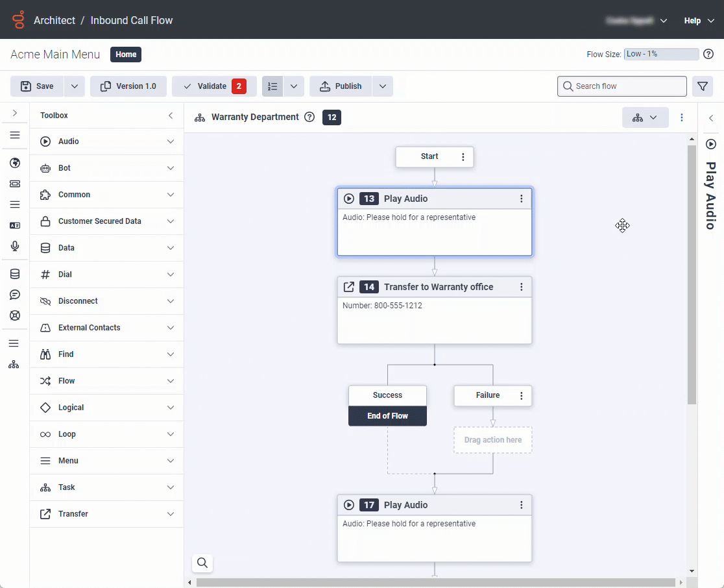Open options menu for Transfer to Warranty office
The height and width of the screenshot is (588, 724).
(x=521, y=287)
